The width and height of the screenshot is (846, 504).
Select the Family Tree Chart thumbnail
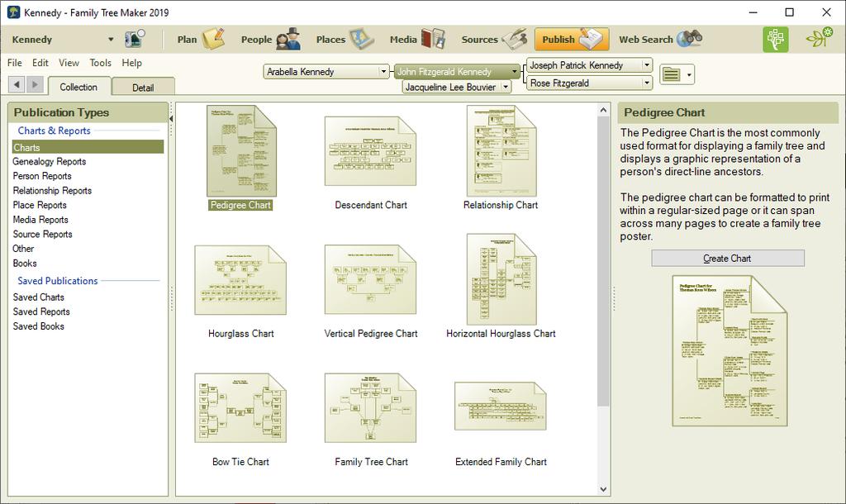pyautogui.click(x=370, y=408)
